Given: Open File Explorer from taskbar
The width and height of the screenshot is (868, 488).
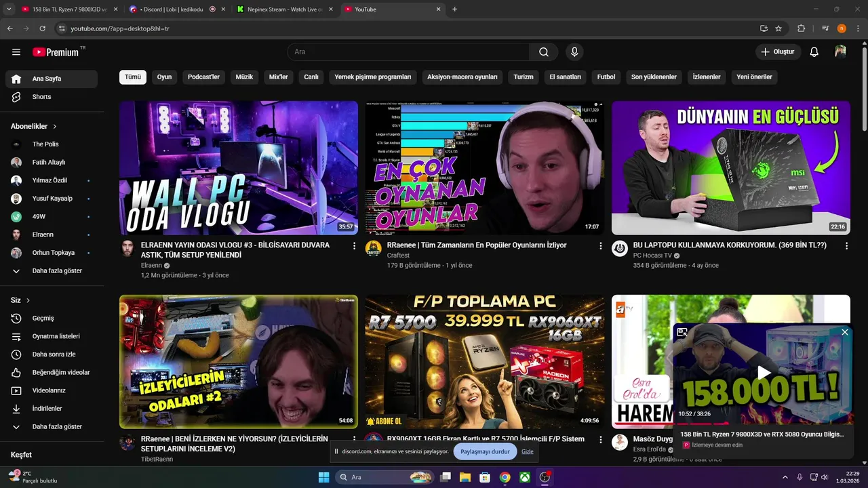Looking at the screenshot, I should (465, 477).
